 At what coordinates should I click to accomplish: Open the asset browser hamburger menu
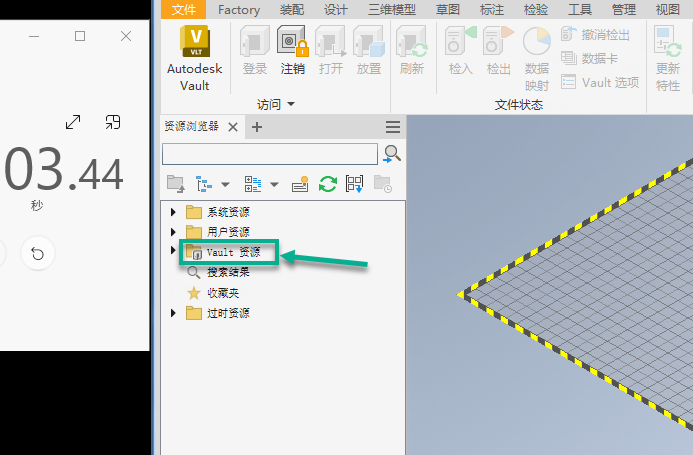pos(393,127)
